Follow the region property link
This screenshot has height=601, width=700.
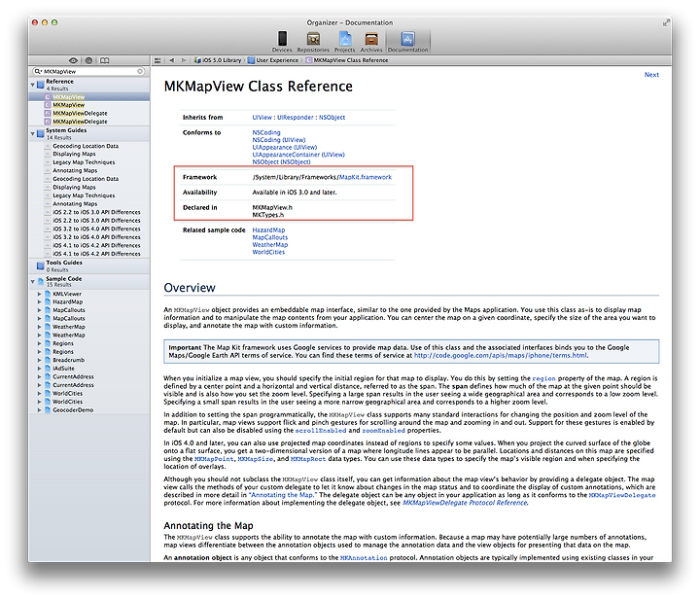543,378
